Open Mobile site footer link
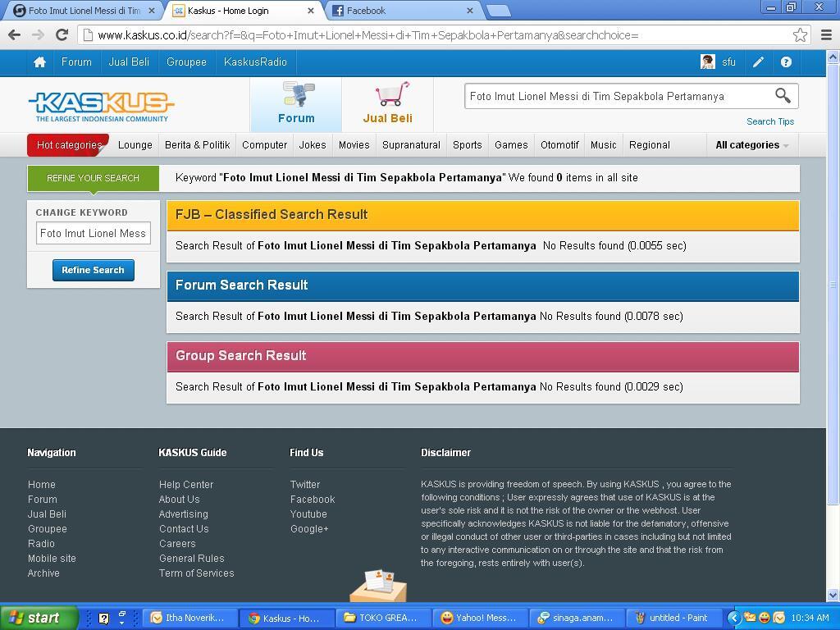The image size is (840, 630). coord(52,558)
